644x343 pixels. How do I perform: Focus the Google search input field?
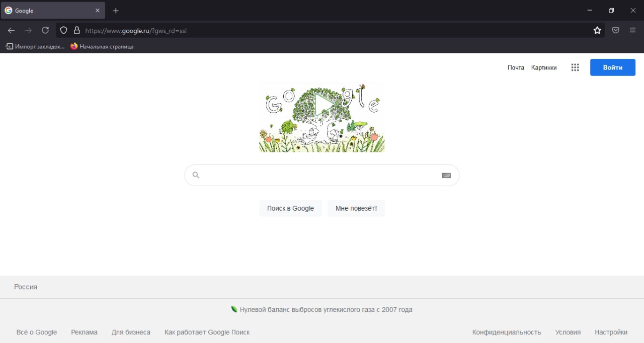(x=322, y=175)
